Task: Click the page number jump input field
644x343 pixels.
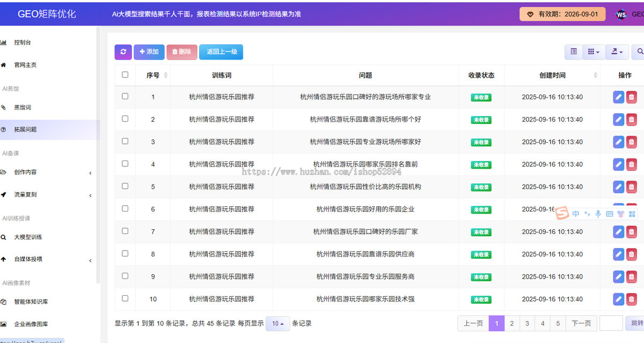Action: point(611,323)
